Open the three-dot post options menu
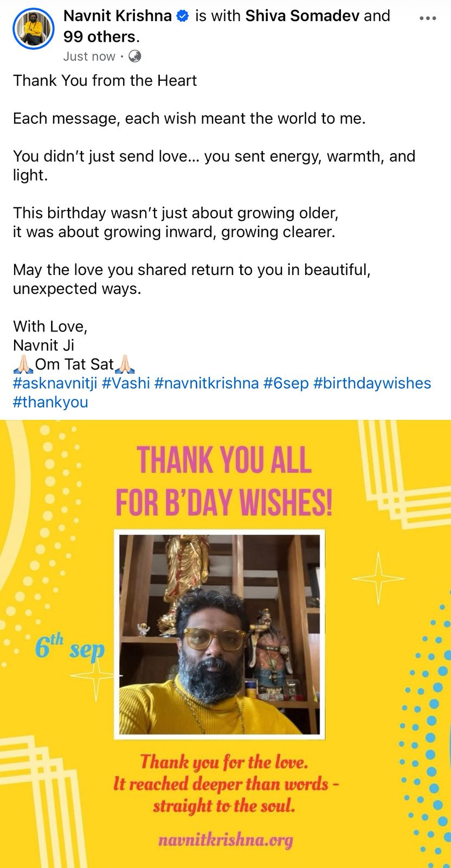 (428, 18)
